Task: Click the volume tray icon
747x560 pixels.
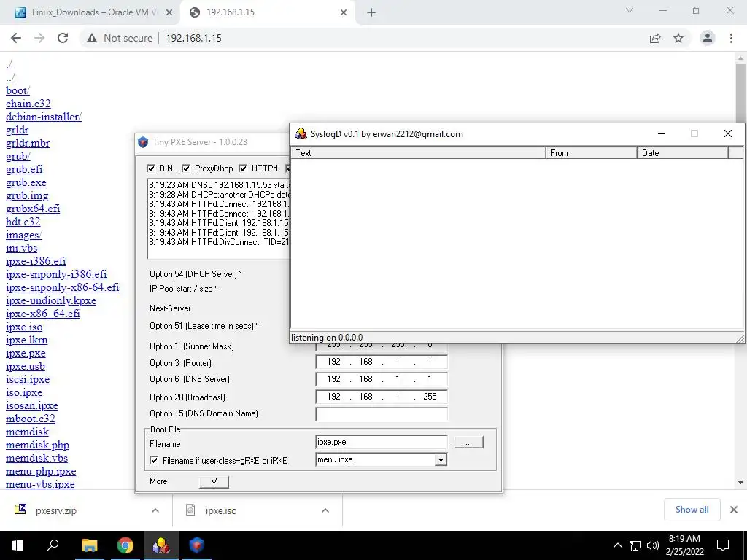Action: click(653, 545)
